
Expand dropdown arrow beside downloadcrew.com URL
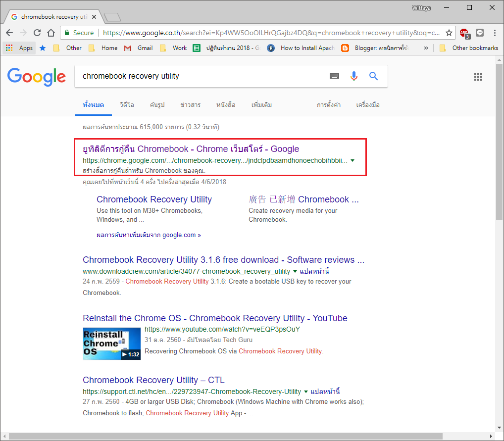[295, 271]
